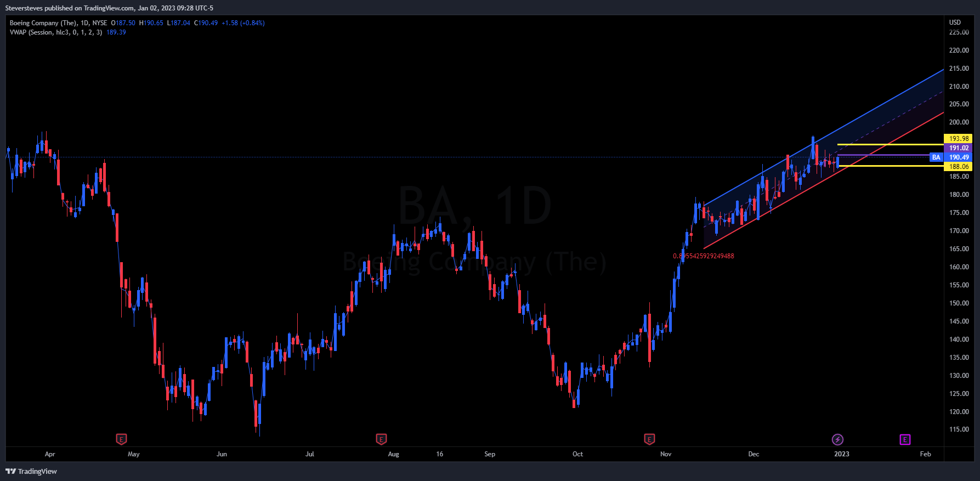The width and height of the screenshot is (980, 481).
Task: Click the 175.00 price axis label
Action: coord(959,213)
